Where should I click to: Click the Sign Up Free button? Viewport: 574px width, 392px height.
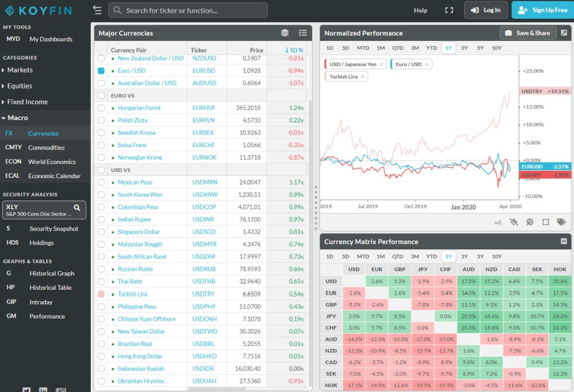click(543, 10)
